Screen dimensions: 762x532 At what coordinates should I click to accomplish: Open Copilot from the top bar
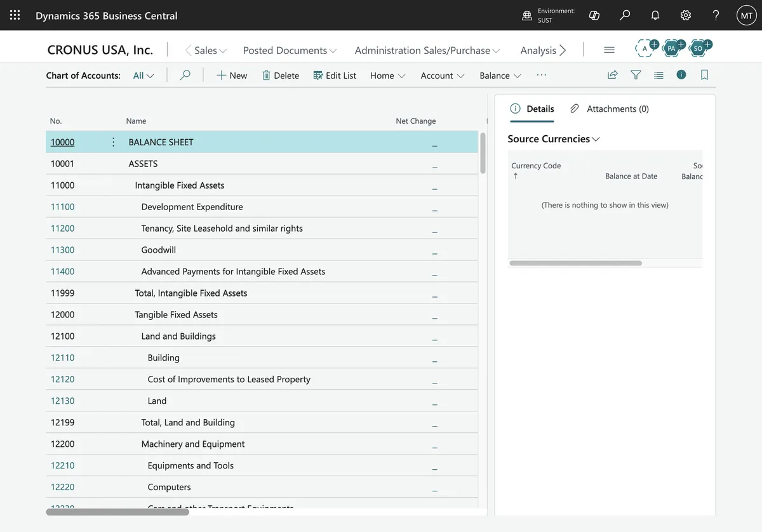(x=594, y=15)
